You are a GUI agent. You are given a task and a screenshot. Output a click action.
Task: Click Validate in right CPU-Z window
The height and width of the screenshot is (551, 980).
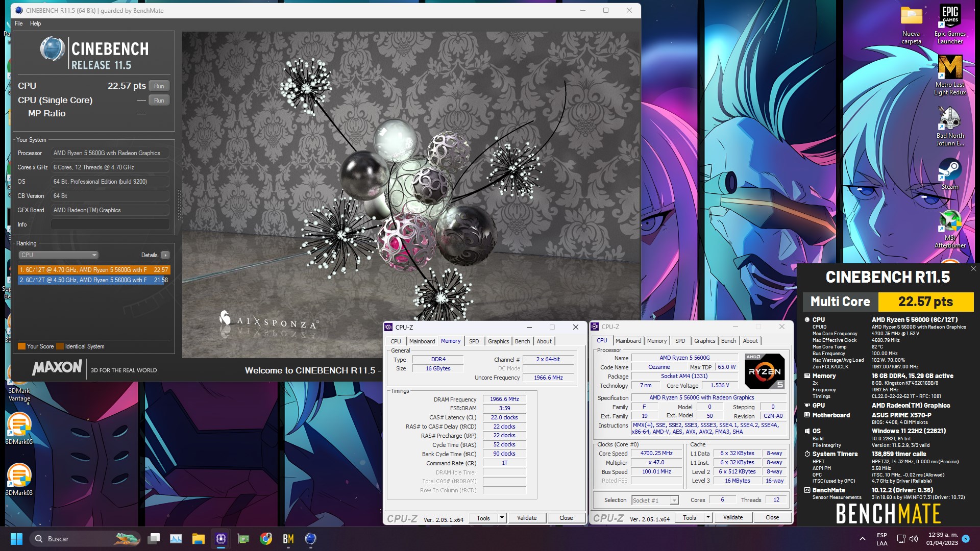[733, 517]
